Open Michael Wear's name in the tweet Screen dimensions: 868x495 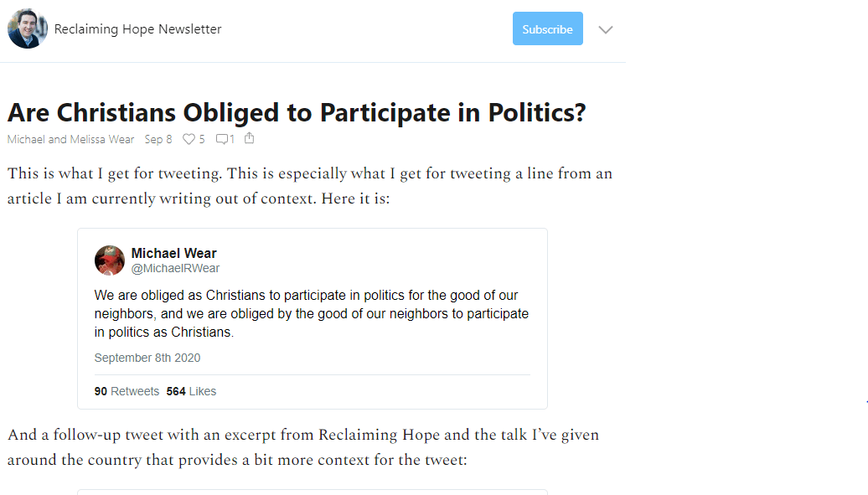click(x=173, y=253)
